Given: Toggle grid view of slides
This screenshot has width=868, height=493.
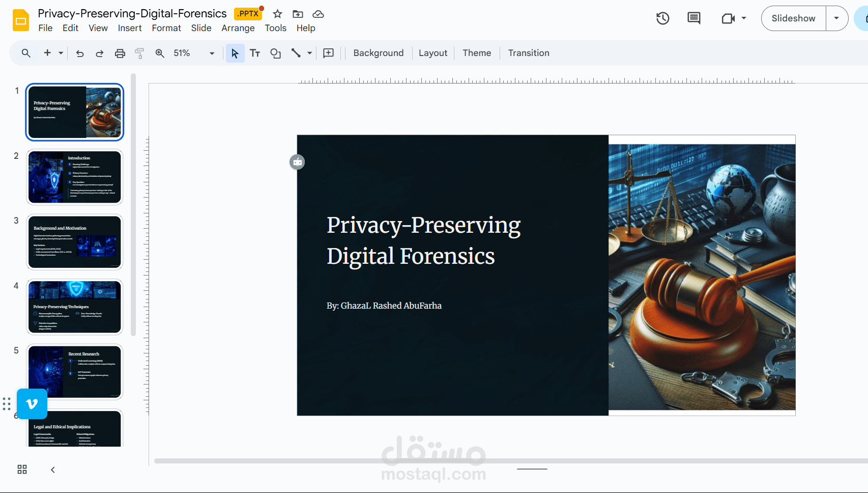Looking at the screenshot, I should [22, 470].
